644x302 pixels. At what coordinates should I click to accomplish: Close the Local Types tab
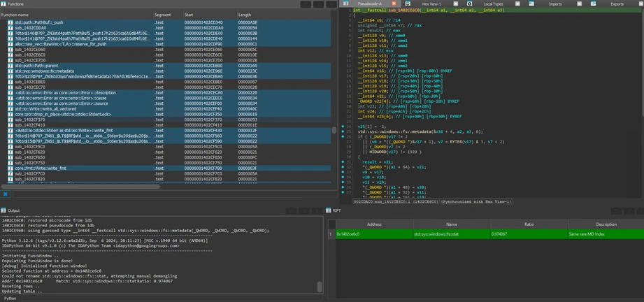pyautogui.click(x=517, y=4)
